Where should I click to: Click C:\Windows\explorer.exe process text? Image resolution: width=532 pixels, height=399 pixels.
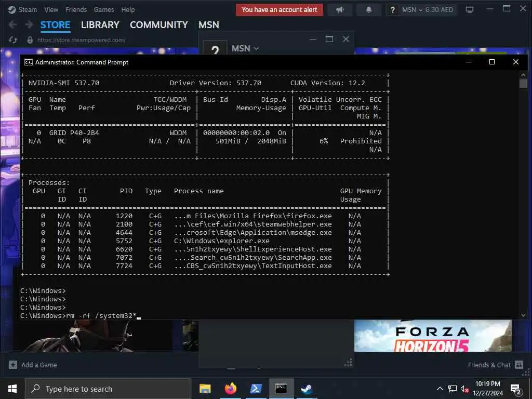click(x=221, y=241)
